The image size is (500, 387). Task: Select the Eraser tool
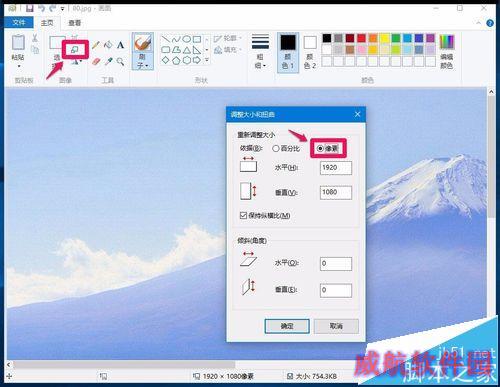pos(96,61)
